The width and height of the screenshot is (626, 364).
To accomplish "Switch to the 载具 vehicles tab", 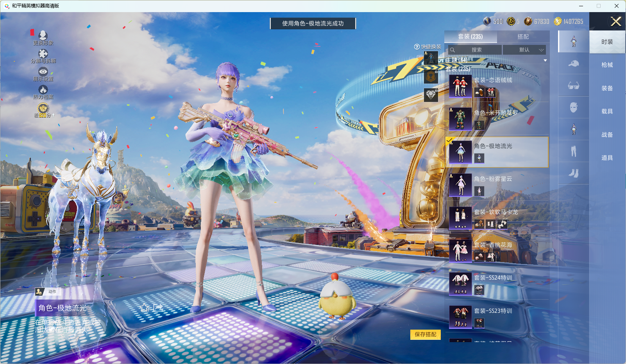I will coord(607,111).
